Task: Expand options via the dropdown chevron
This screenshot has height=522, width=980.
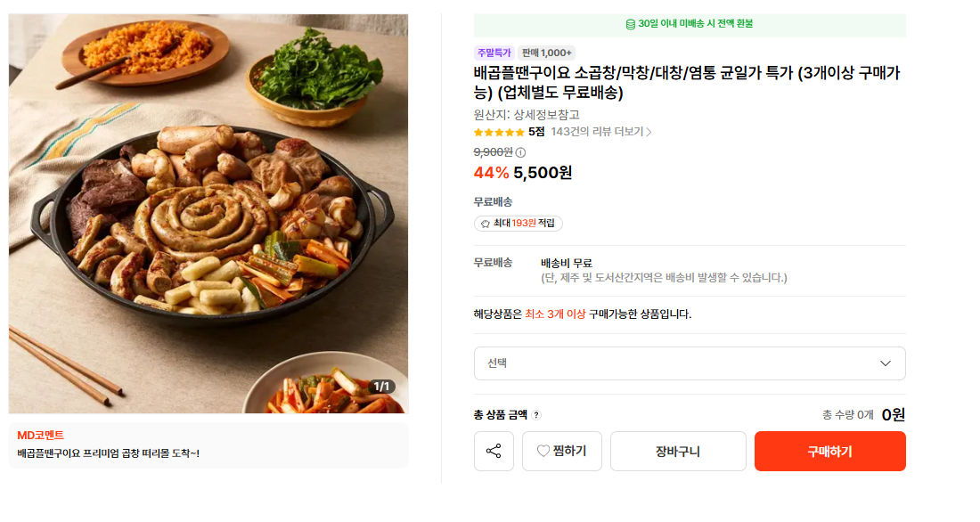Action: [x=885, y=363]
